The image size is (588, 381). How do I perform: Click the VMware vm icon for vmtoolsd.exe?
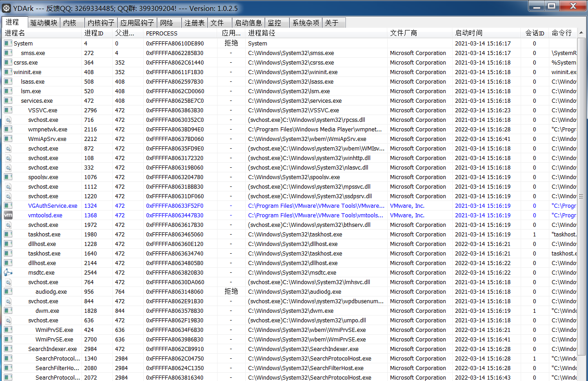8,216
